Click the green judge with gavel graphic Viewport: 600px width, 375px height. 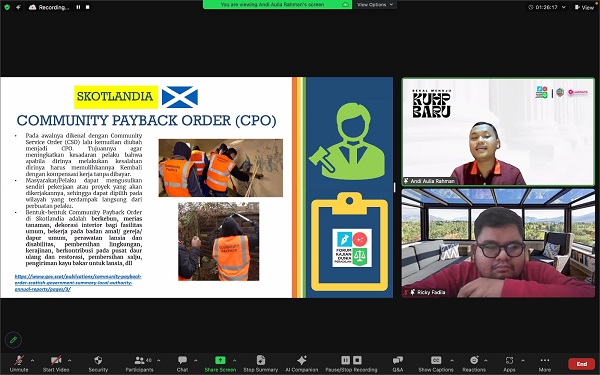coord(347,142)
